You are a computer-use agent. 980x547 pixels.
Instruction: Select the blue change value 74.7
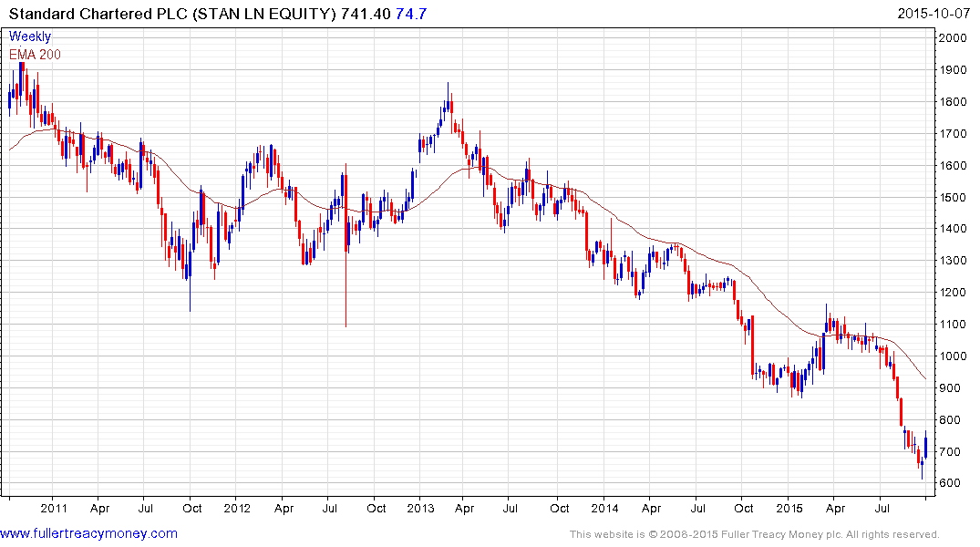411,14
